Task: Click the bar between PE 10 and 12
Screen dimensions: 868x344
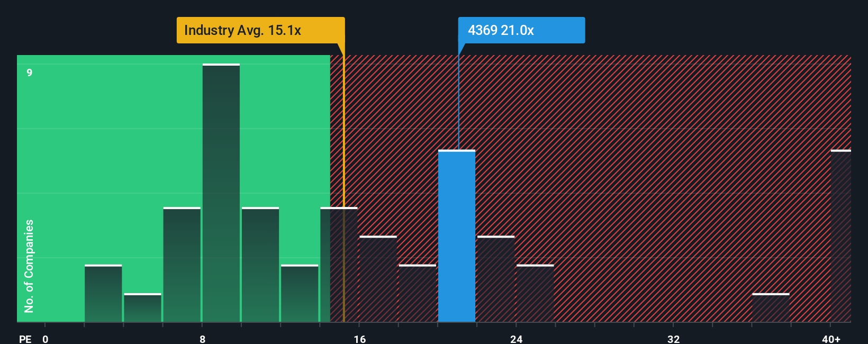Action: (260, 265)
